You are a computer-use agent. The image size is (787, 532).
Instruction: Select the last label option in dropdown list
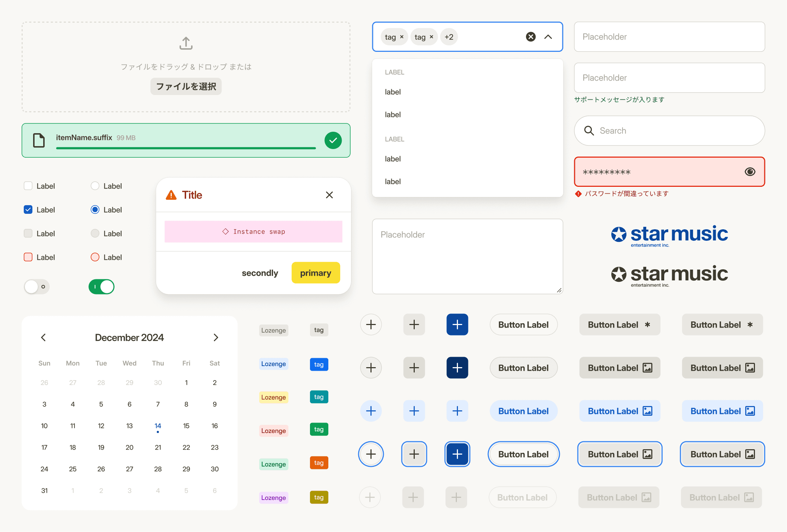click(393, 182)
